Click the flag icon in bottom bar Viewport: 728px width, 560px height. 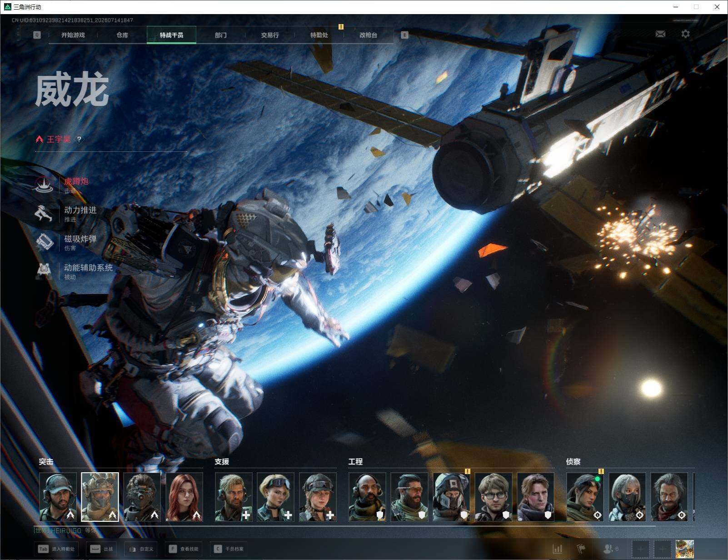[x=581, y=549]
